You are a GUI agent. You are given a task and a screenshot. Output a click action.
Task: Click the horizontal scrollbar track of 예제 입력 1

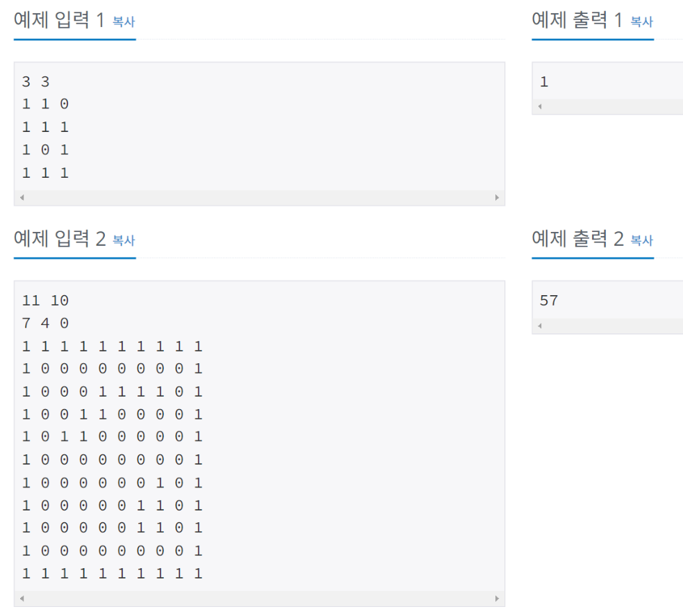[x=259, y=197]
